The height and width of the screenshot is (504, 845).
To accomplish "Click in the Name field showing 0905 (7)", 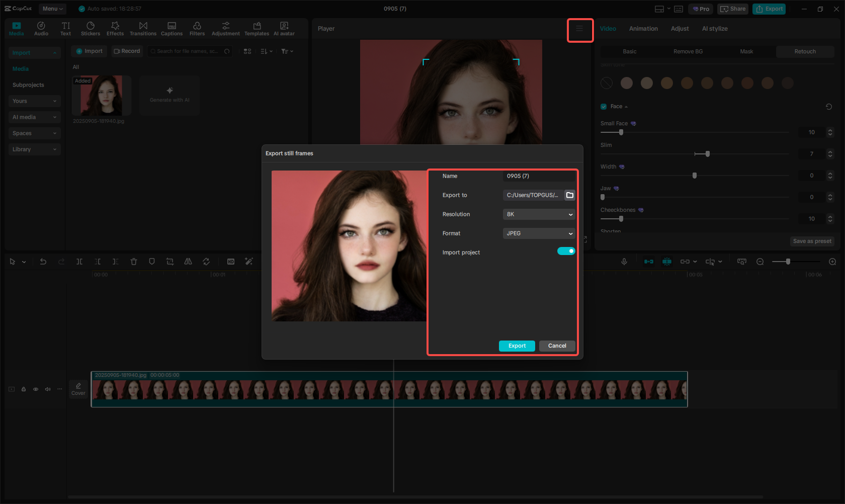I will click(538, 176).
